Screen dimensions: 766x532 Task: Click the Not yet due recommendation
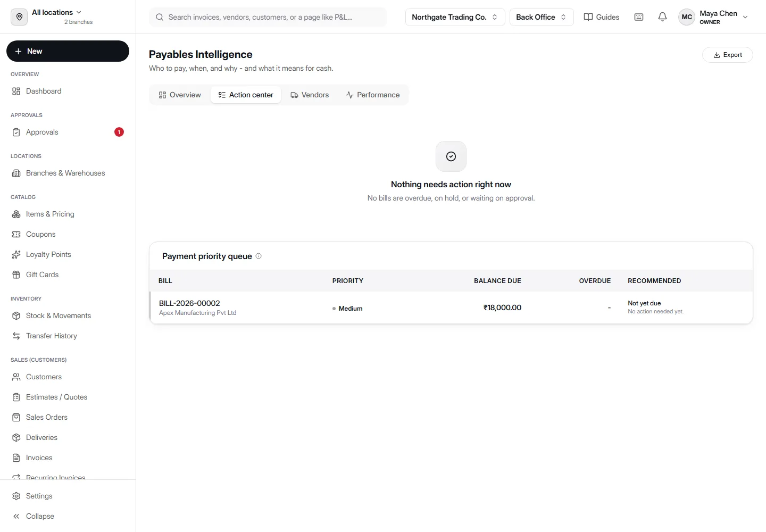pyautogui.click(x=644, y=303)
